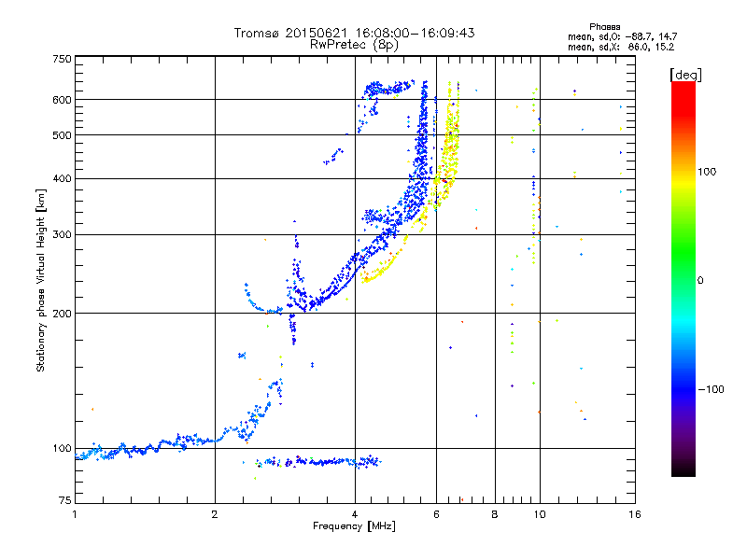Click the x-axis tick label '6'
The height and width of the screenshot is (560, 747).
click(x=436, y=514)
